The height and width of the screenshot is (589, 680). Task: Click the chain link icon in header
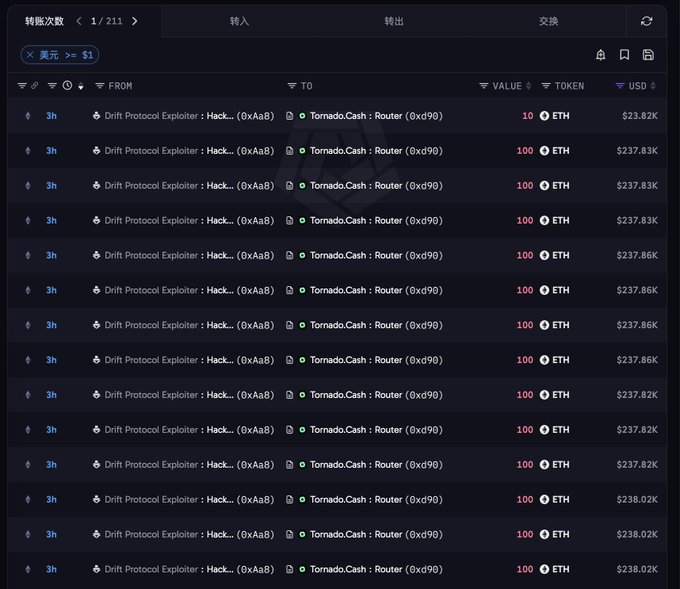35,85
